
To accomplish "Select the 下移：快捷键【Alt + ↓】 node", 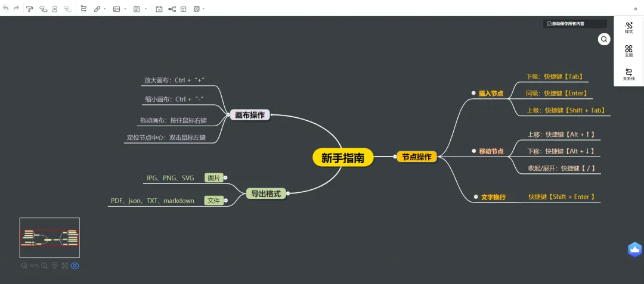I will pos(561,151).
